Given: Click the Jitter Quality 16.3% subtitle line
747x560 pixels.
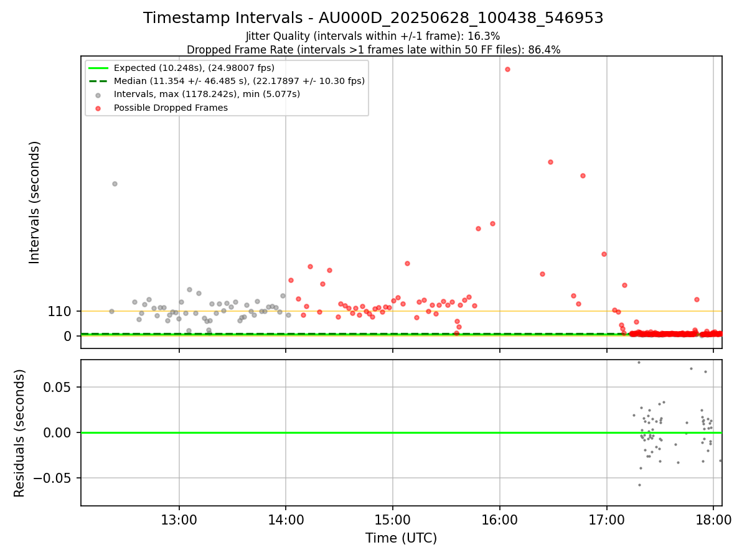Looking at the screenshot, I should coord(373,37).
